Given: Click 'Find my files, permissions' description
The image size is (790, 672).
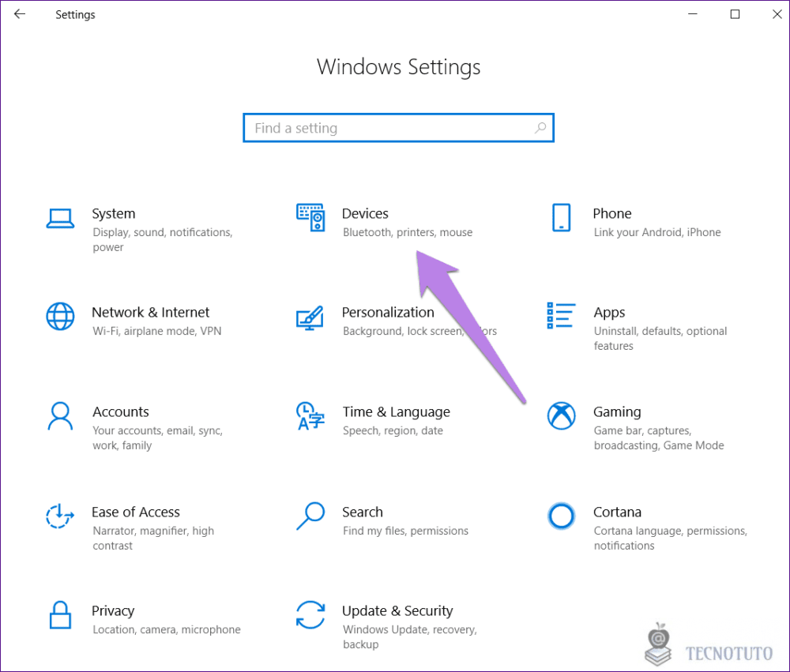Looking at the screenshot, I should [x=405, y=531].
